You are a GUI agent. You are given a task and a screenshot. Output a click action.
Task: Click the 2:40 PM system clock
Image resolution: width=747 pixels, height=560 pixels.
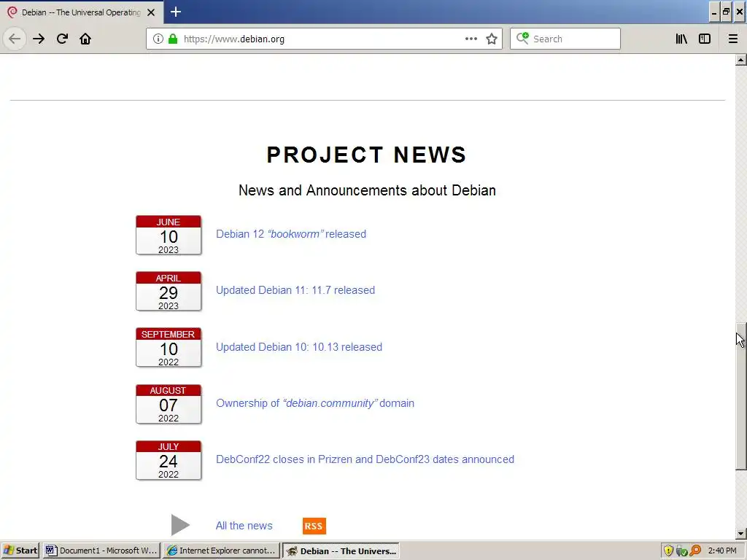pos(722,551)
